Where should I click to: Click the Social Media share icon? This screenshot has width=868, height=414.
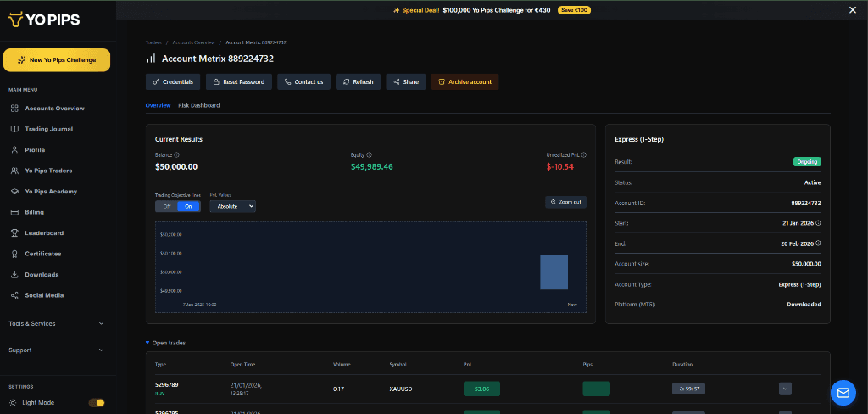click(x=15, y=295)
